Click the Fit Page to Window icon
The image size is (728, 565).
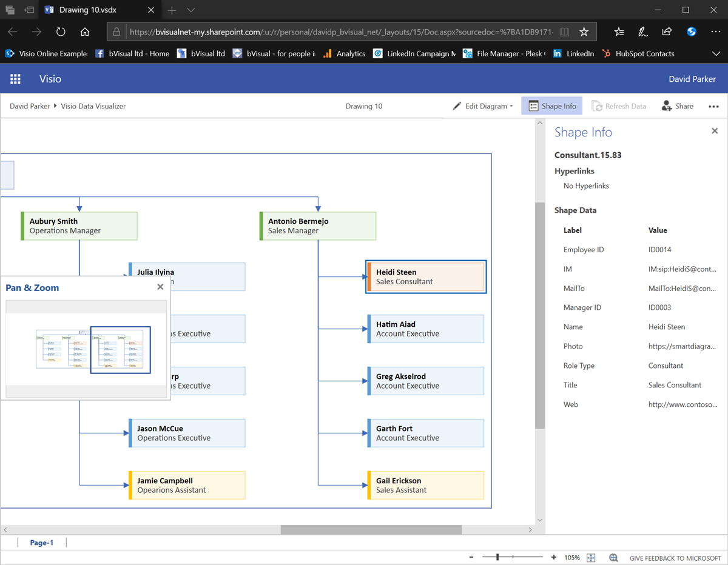click(590, 557)
